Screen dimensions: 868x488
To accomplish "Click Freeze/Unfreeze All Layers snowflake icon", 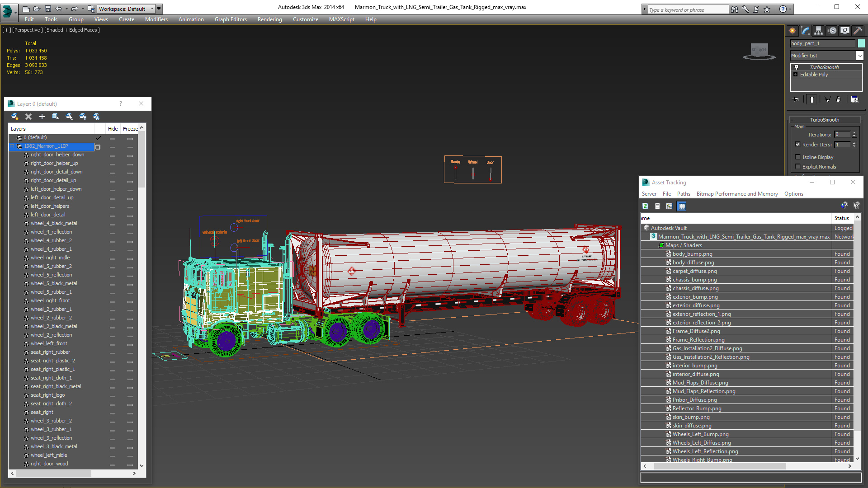I will pyautogui.click(x=96, y=117).
